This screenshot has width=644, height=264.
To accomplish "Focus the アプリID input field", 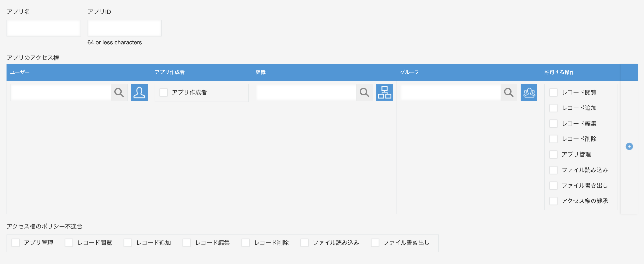I will tap(125, 28).
